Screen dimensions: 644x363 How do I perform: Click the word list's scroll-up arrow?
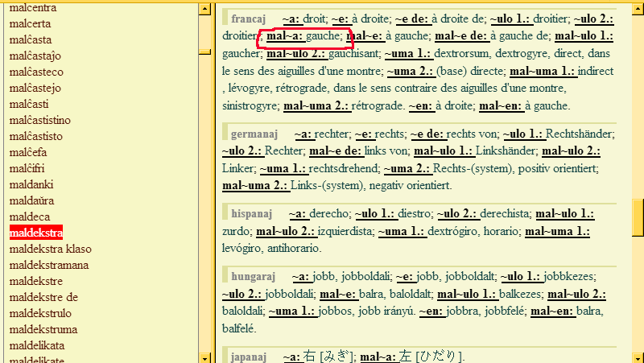[x=204, y=9]
